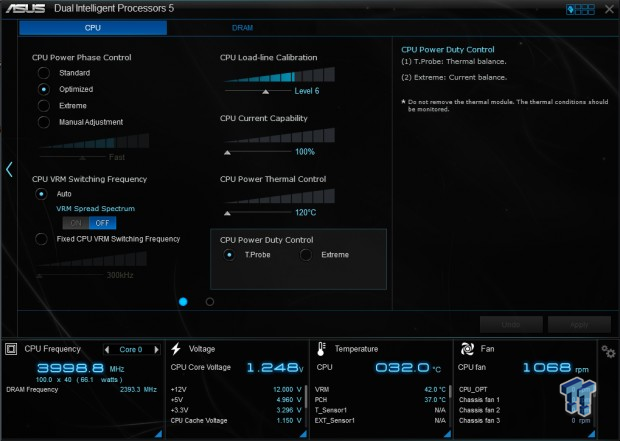Open monitor settings gear icon

click(x=608, y=351)
